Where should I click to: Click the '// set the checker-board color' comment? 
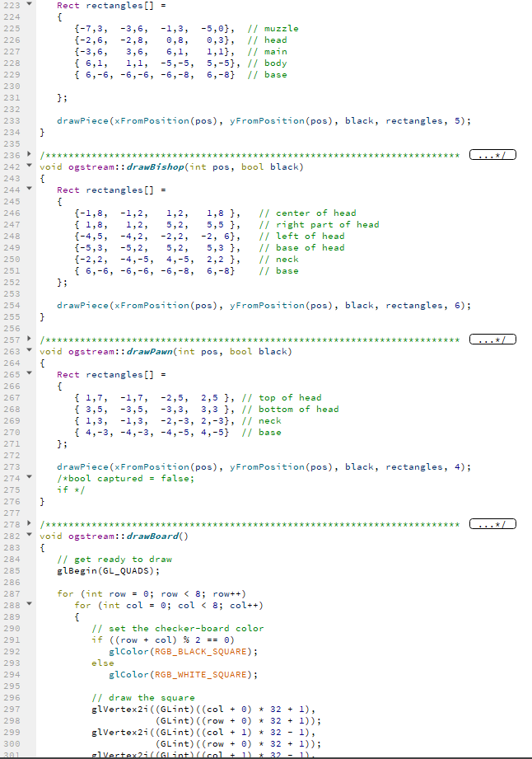point(178,628)
